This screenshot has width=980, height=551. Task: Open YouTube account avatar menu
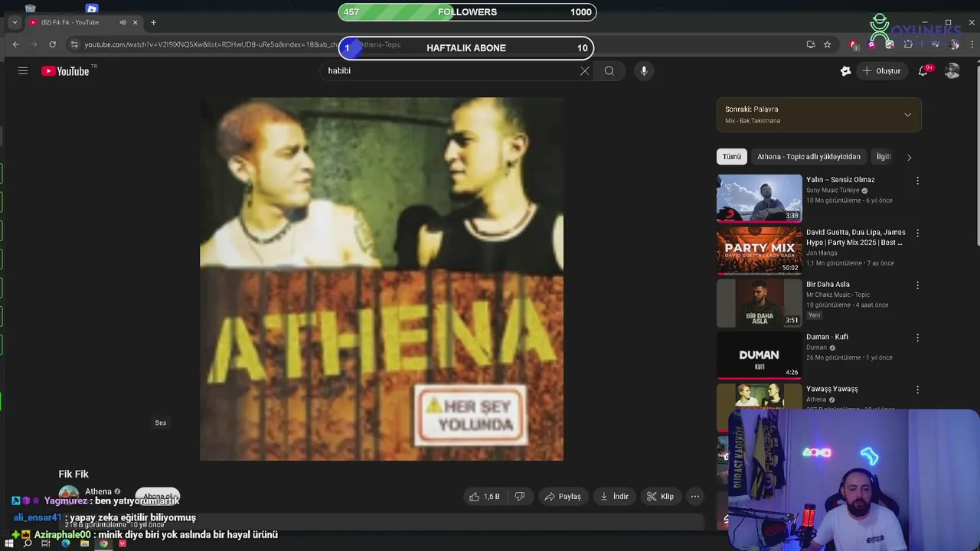tap(952, 70)
